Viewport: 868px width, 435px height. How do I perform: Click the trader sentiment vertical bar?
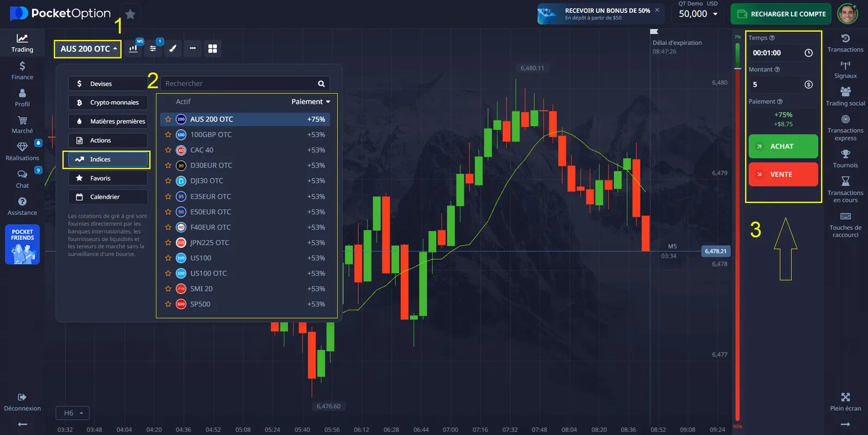(x=737, y=233)
